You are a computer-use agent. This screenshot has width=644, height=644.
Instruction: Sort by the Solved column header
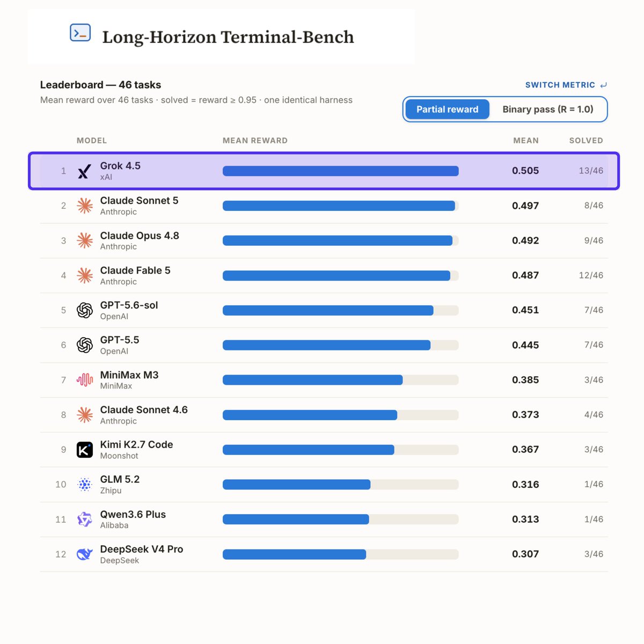coord(586,141)
